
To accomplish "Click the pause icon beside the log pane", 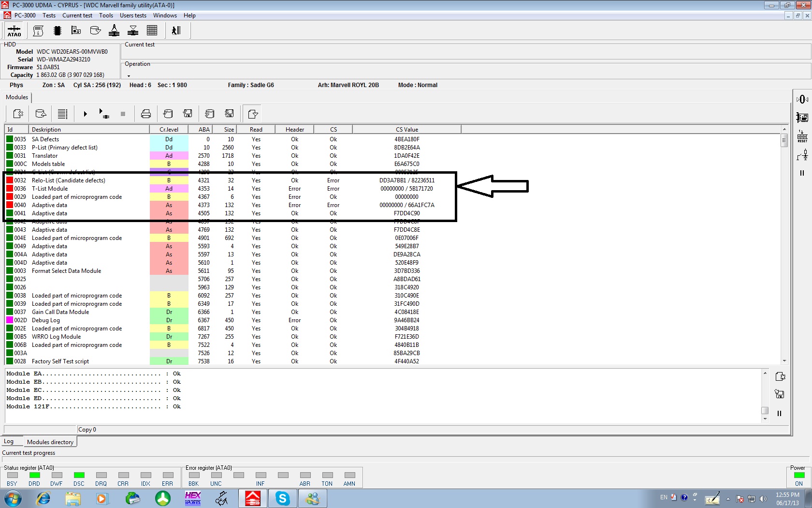I will [x=779, y=414].
